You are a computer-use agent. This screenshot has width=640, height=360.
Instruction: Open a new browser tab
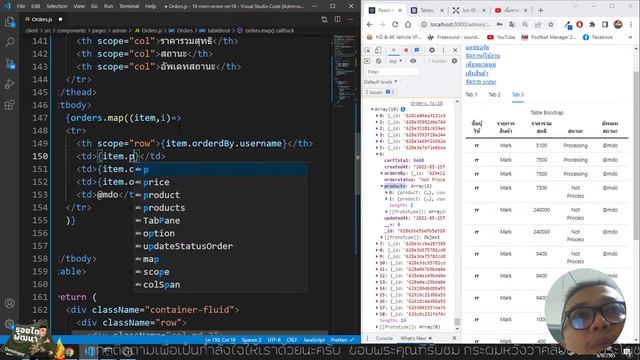540,10
